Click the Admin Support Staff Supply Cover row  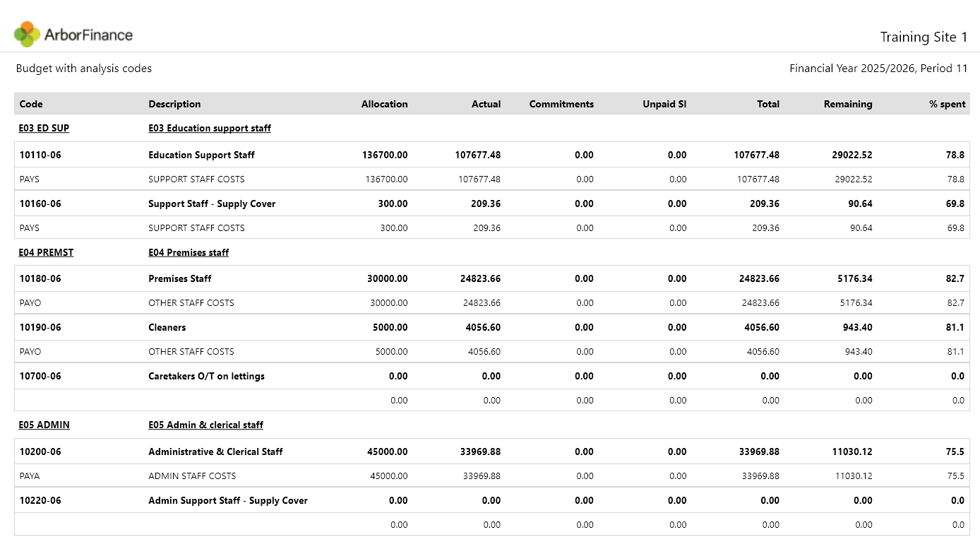click(491, 500)
